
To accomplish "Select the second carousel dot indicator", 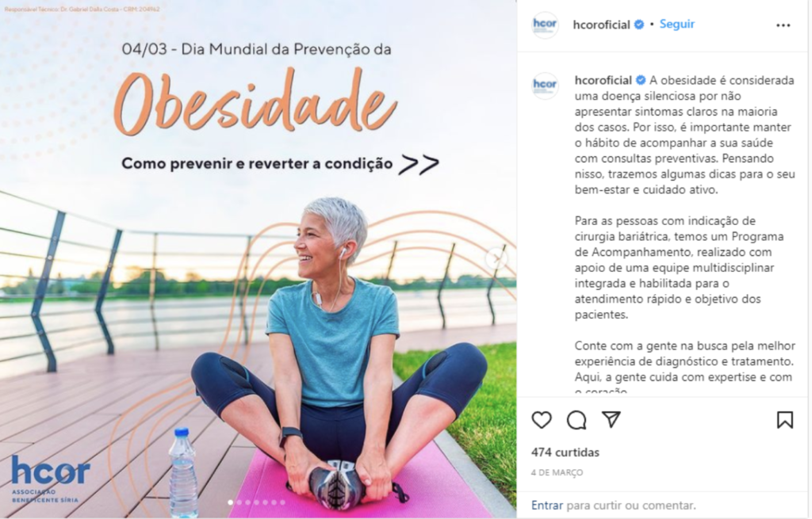I will 239,502.
